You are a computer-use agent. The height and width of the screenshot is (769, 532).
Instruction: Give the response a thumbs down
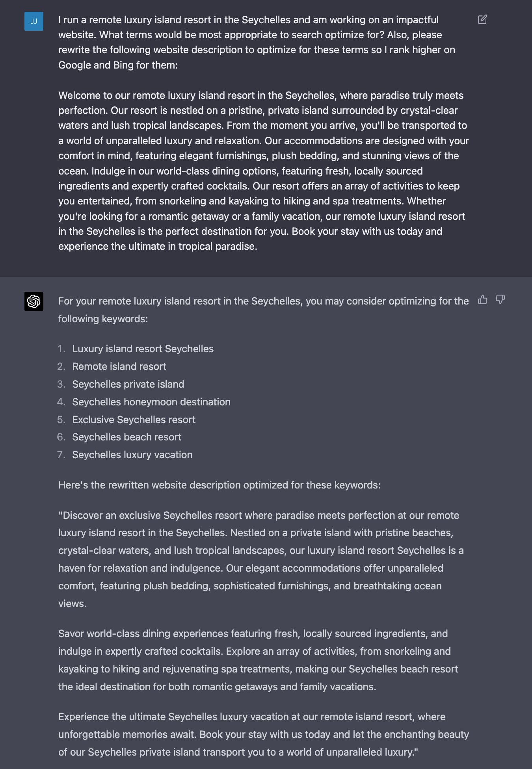coord(500,300)
